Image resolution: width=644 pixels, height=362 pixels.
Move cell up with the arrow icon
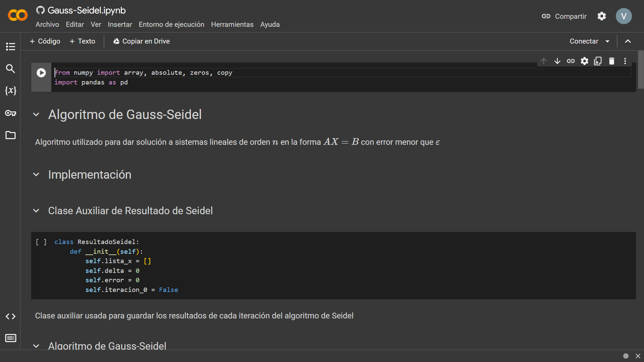pyautogui.click(x=544, y=61)
